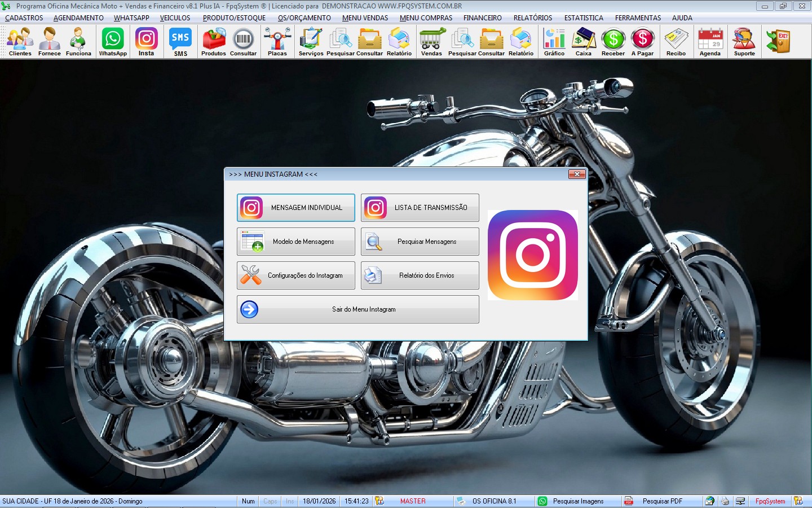Open the Vendas shopping cart icon
The width and height of the screenshot is (812, 508).
[x=431, y=42]
